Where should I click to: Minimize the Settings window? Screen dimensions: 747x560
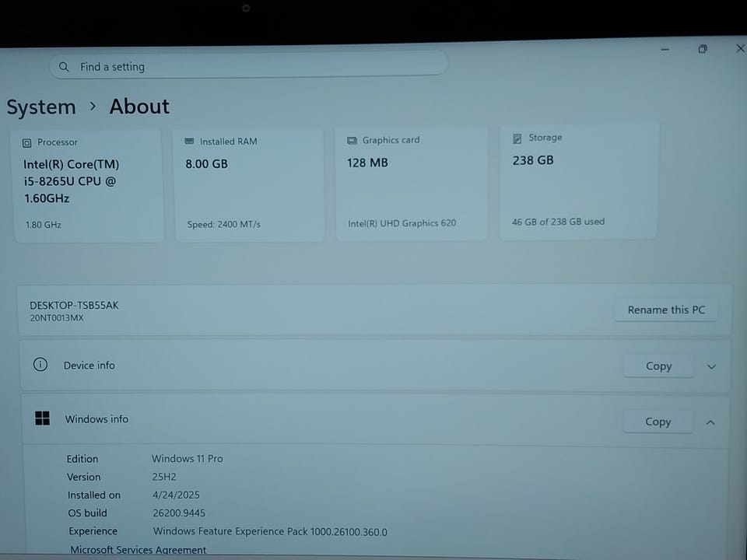tap(665, 50)
